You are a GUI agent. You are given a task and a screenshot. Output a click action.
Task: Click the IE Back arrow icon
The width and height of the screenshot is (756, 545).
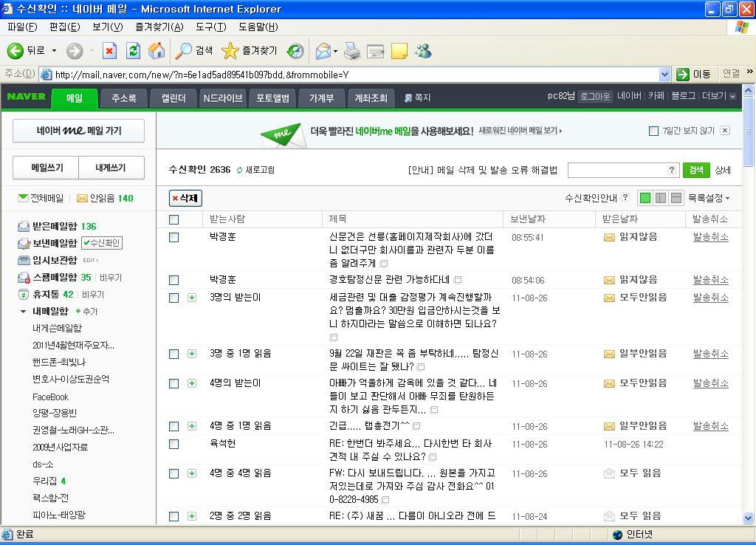coord(15,51)
